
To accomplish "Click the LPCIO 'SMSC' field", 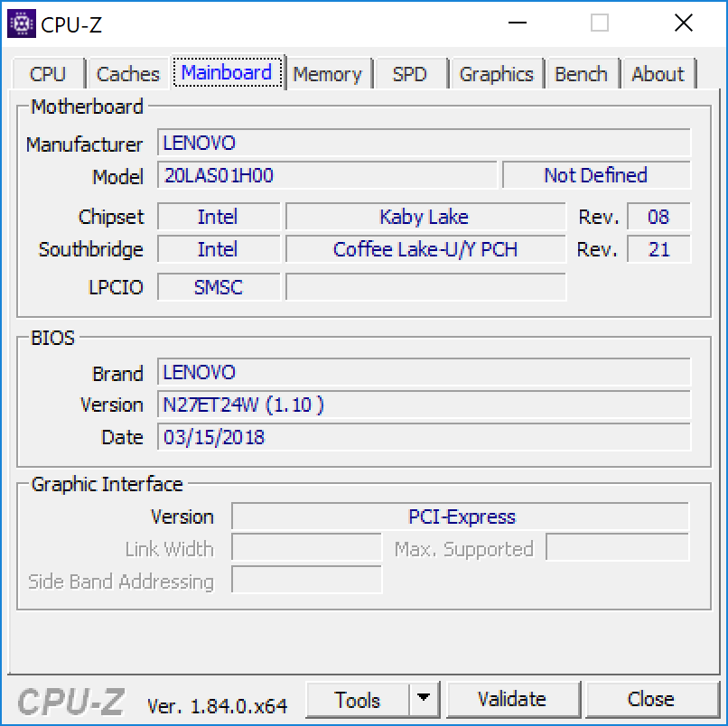I will click(219, 287).
